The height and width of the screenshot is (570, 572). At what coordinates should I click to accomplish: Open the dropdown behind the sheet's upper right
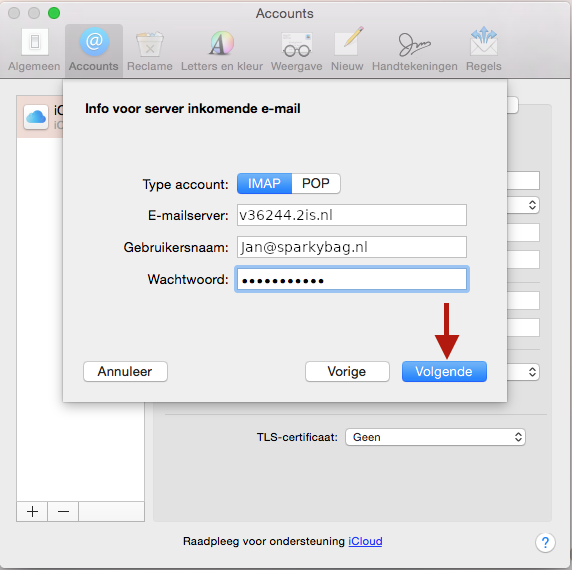(x=524, y=205)
